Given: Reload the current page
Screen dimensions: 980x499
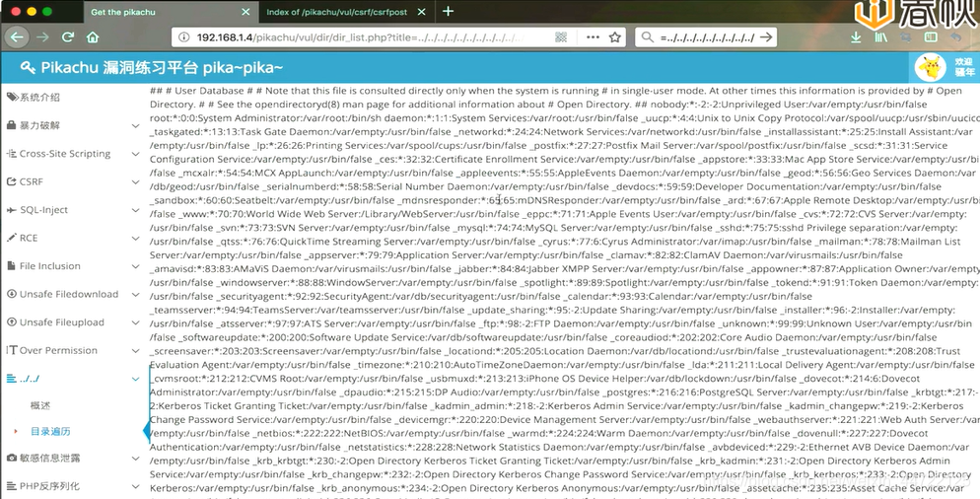Looking at the screenshot, I should pyautogui.click(x=67, y=36).
